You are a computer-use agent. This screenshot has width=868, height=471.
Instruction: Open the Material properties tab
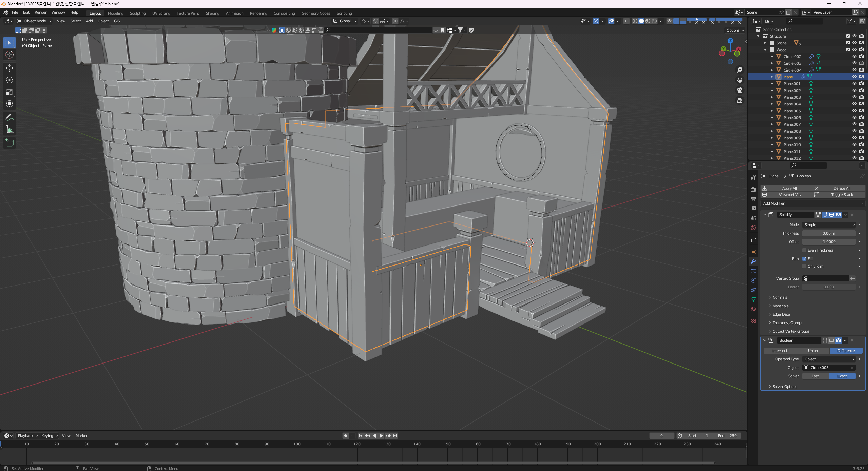[753, 309]
